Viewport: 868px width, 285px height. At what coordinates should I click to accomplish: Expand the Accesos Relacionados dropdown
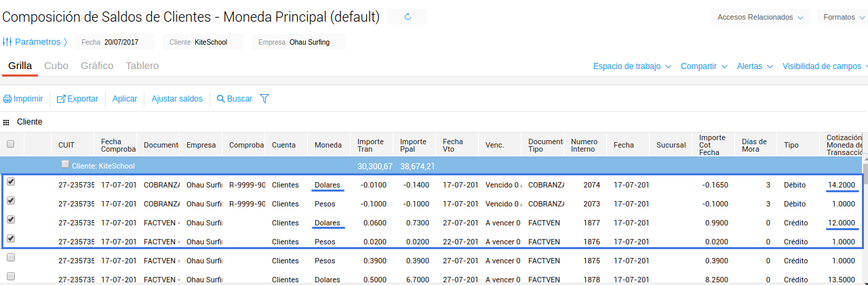coord(762,17)
